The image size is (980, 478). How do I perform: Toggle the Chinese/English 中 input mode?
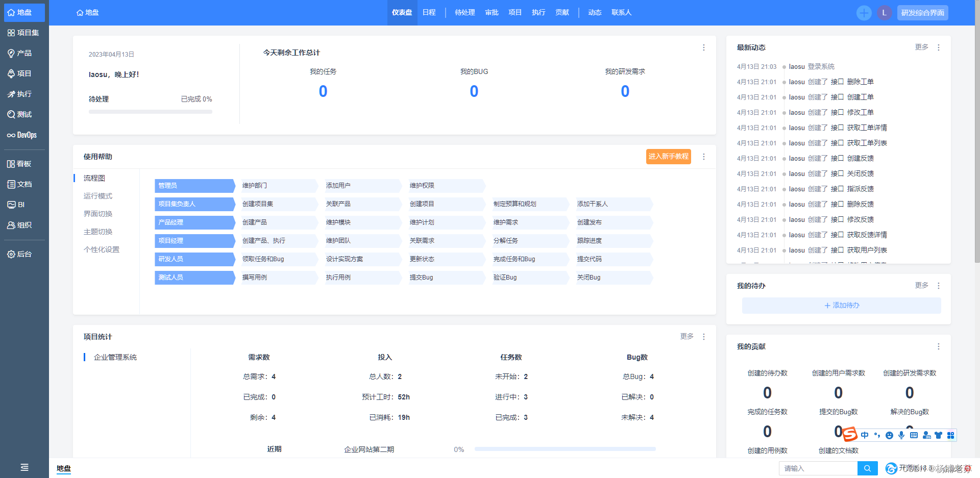(864, 435)
